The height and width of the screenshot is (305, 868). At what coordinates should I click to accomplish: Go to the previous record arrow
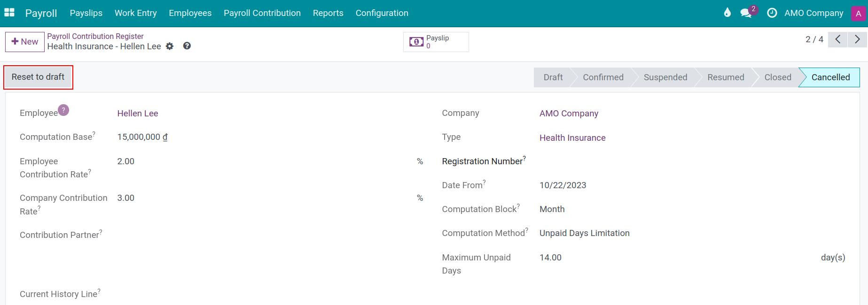pos(837,39)
